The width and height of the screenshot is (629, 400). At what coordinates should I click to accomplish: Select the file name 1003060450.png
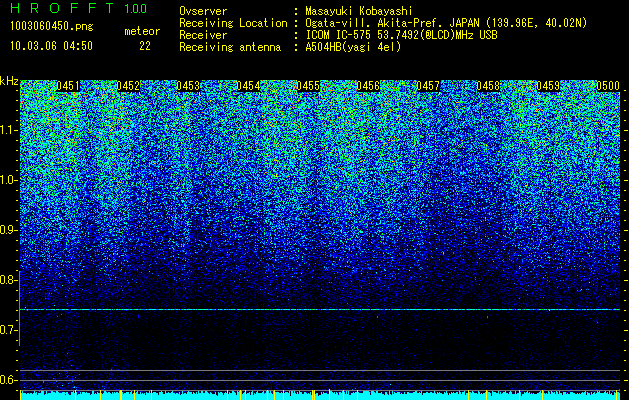52,27
